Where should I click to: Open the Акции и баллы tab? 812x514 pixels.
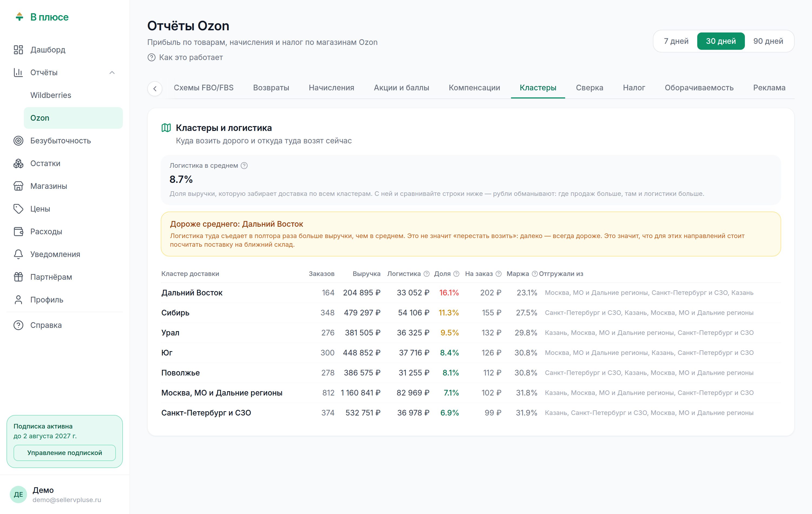point(401,88)
